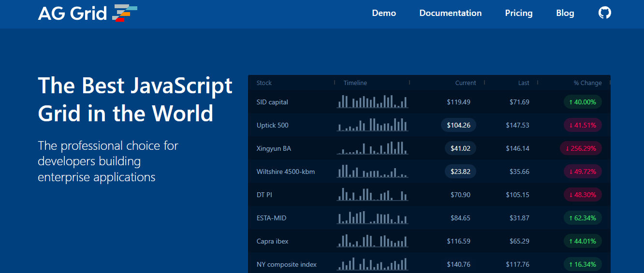Viewport: 644px width, 273px height.
Task: Visit the Blog link
Action: tap(565, 13)
